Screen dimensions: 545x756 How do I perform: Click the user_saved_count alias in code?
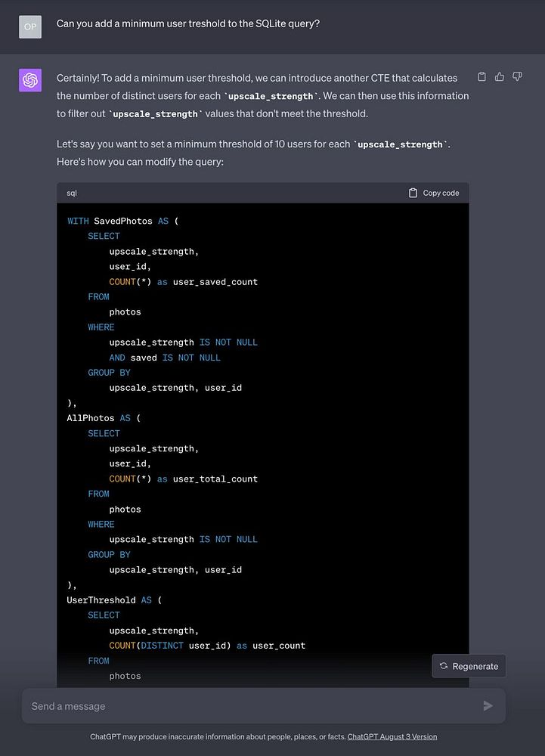click(x=215, y=282)
